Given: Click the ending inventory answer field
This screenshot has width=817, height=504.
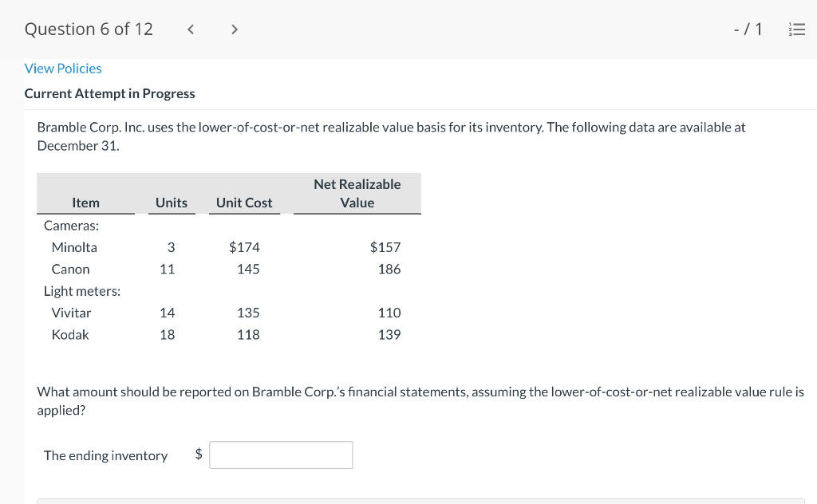Looking at the screenshot, I should point(281,455).
